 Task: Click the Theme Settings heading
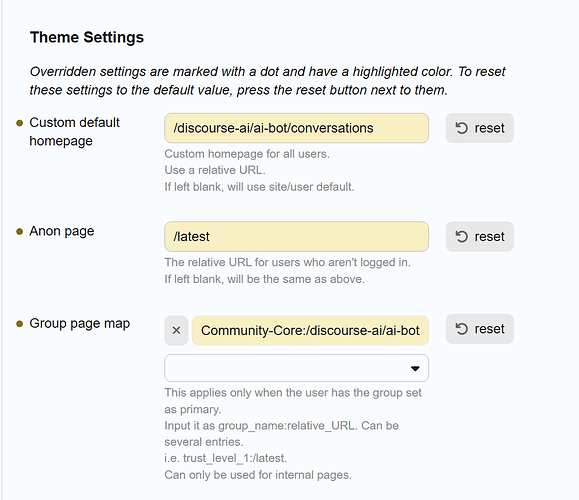(x=87, y=37)
